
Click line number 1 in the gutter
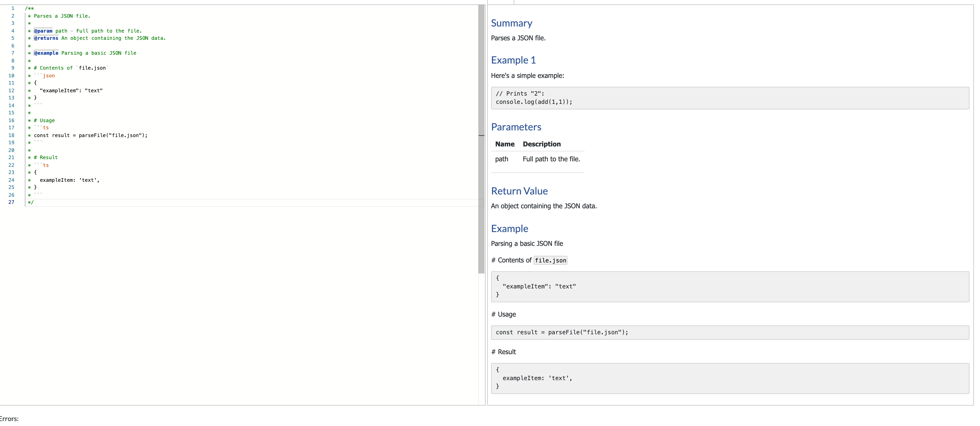coord(12,8)
